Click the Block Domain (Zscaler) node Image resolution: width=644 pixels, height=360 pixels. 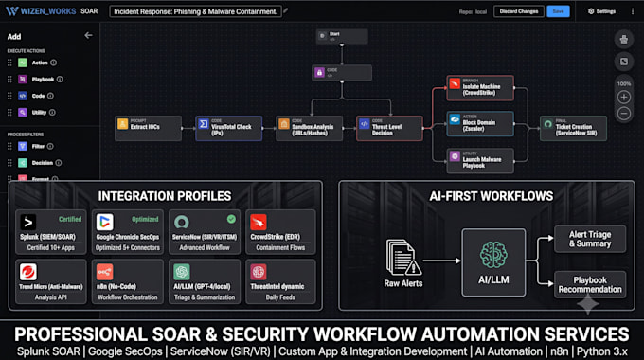pyautogui.click(x=480, y=124)
